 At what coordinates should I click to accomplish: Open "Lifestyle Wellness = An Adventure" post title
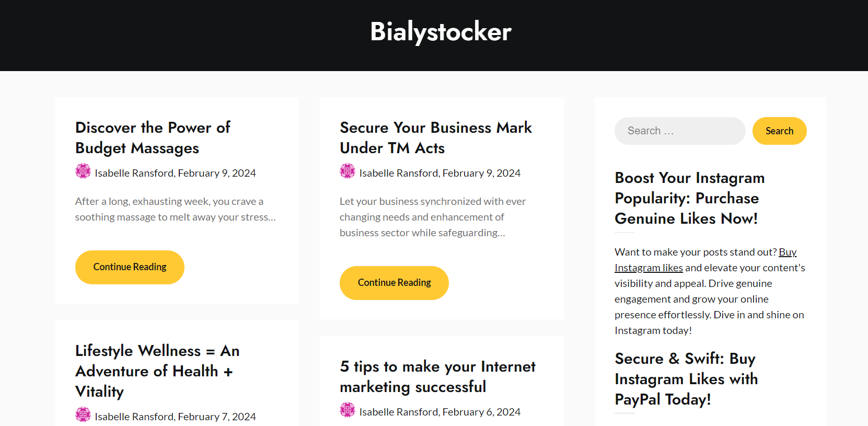pos(157,371)
